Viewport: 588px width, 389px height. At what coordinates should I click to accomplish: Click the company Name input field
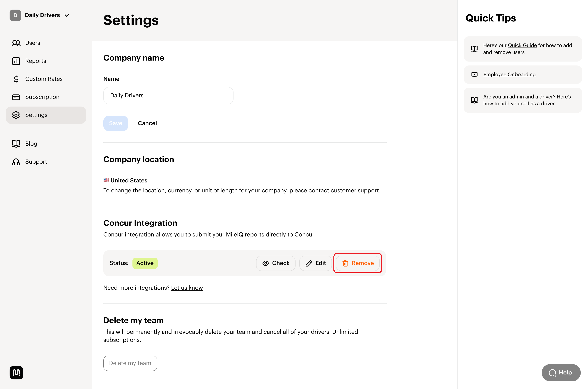click(168, 95)
